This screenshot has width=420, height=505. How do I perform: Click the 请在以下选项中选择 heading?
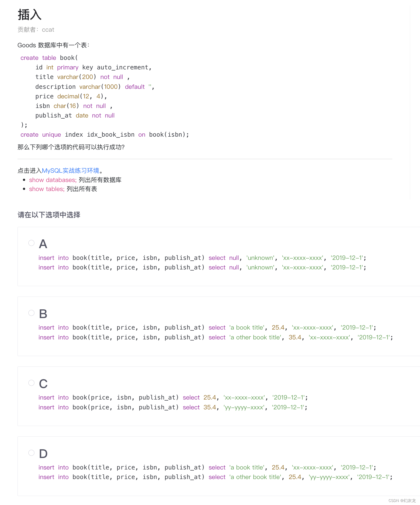coord(49,215)
